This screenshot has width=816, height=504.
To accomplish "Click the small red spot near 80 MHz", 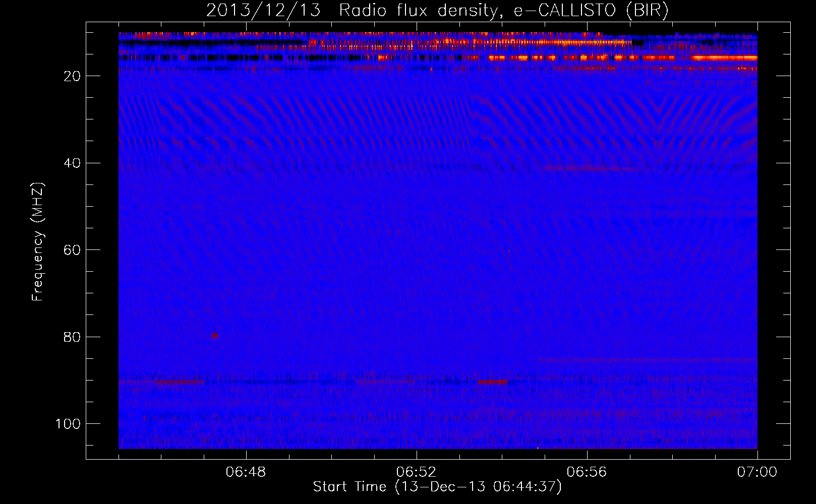I will point(215,335).
